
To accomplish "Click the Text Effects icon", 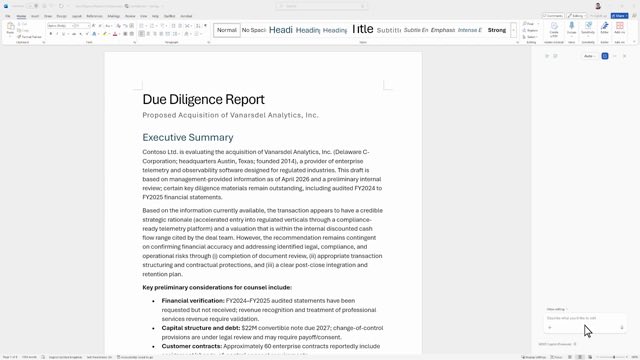I will (x=95, y=34).
